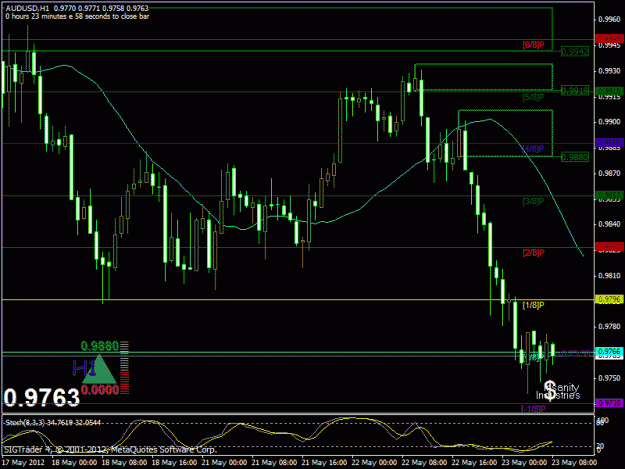Viewport: 625px width, 469px height.
Task: Click the red 0.0000 value near the triangle
Action: click(100, 390)
